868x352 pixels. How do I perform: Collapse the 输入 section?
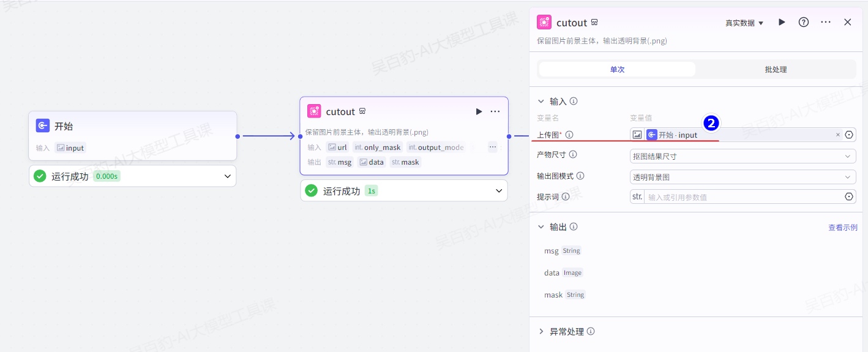tap(541, 102)
